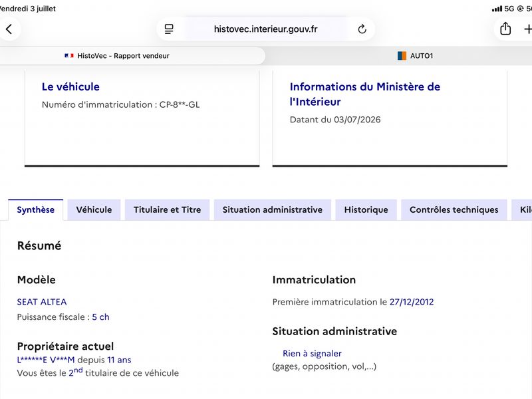
Task: Add a new tab with plus icon
Action: pos(527,29)
